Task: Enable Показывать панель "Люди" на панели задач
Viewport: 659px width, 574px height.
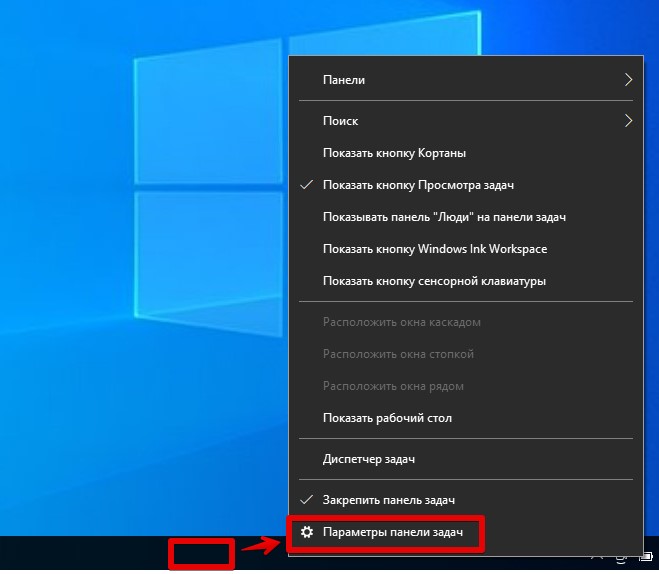Action: pyautogui.click(x=466, y=217)
